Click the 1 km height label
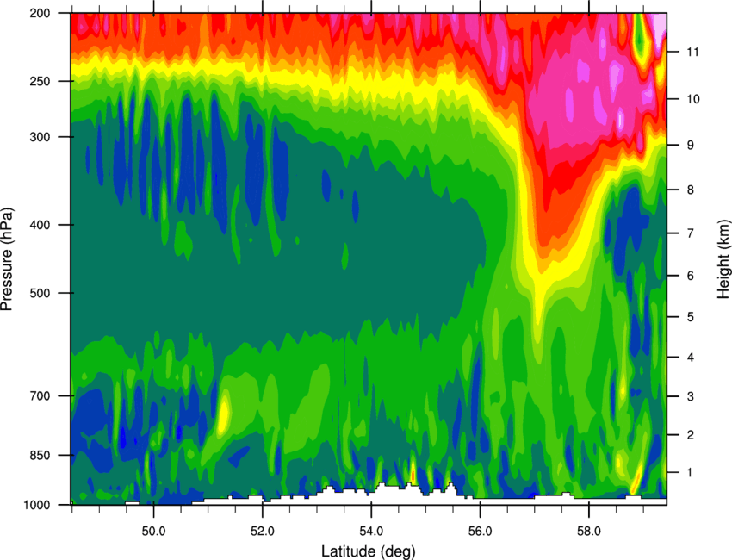This screenshot has width=732, height=560. coord(691,473)
